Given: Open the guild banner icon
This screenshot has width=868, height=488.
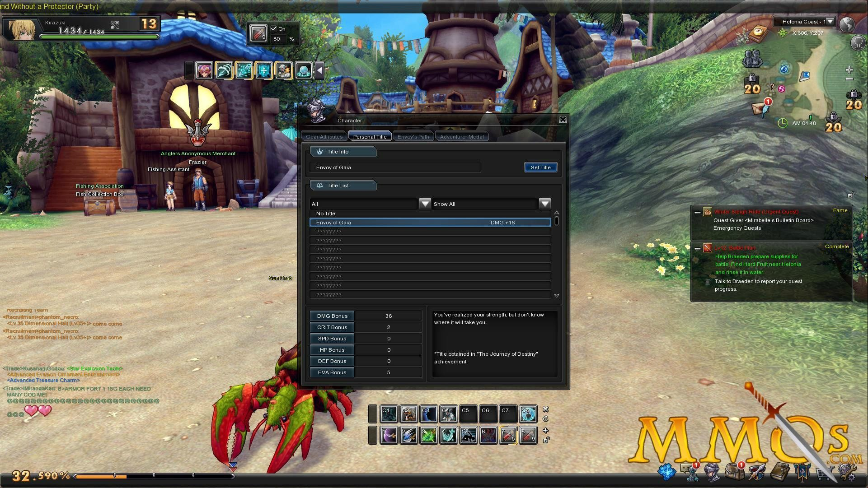Looking at the screenshot, I should (x=802, y=472).
